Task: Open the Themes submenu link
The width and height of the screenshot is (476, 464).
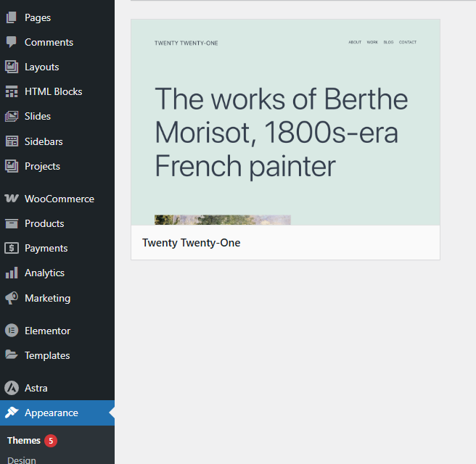Action: (24, 440)
